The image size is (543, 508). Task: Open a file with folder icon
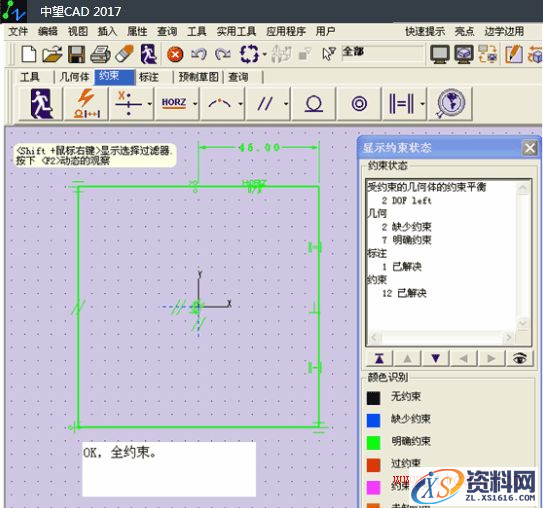coord(52,54)
